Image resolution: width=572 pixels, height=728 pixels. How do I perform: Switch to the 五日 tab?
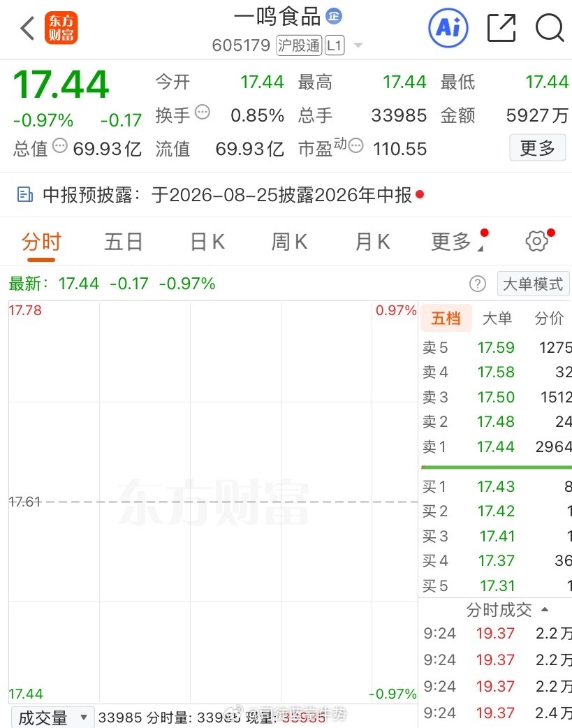coord(123,242)
